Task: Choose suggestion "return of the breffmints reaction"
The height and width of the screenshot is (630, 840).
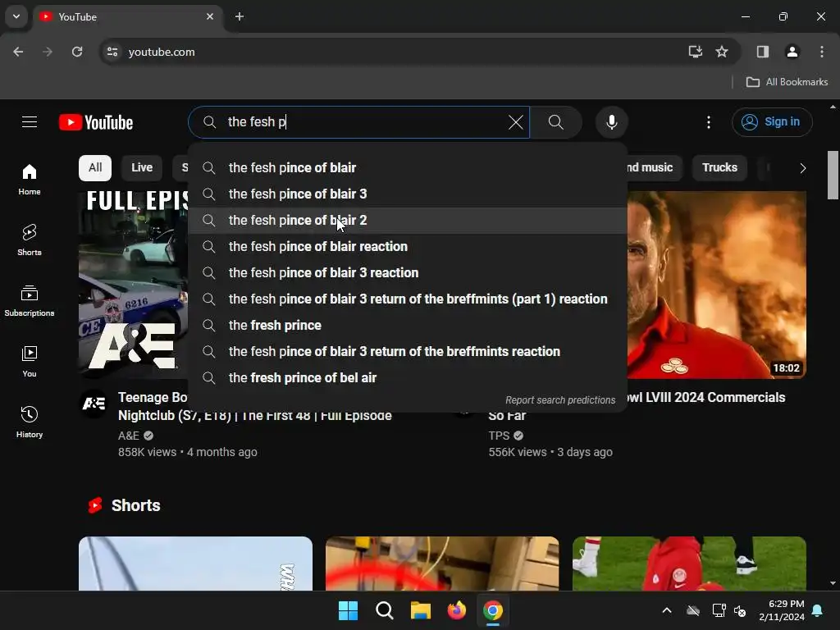Action: coord(407,351)
